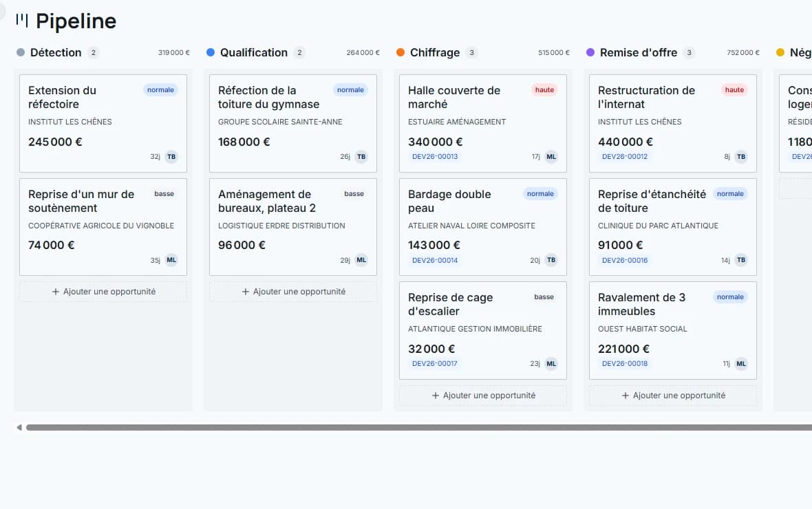Click the client name "CLINIQUE DU PARC ATLANTIQUE"
This screenshot has height=509, width=812.
pos(658,226)
